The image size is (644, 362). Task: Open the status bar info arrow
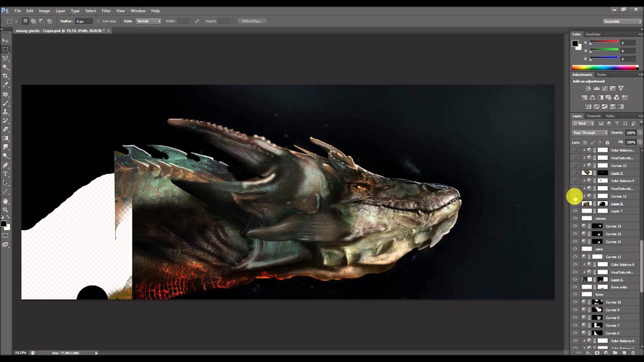click(96, 353)
